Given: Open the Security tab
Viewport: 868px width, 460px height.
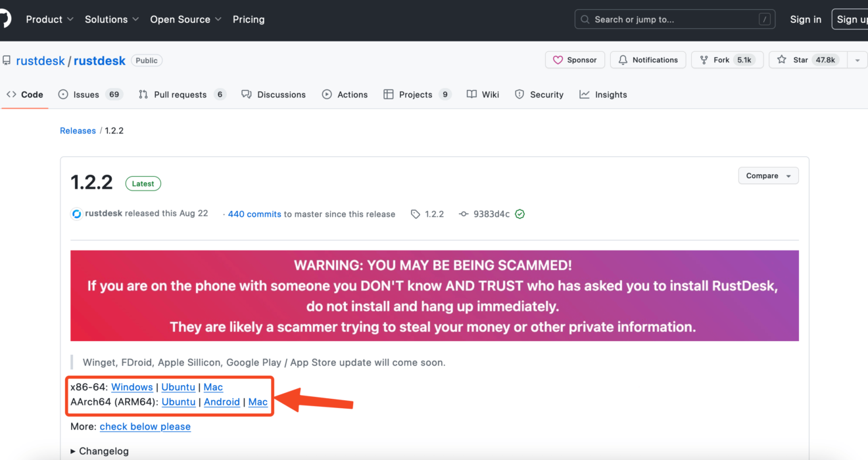Looking at the screenshot, I should pos(539,95).
